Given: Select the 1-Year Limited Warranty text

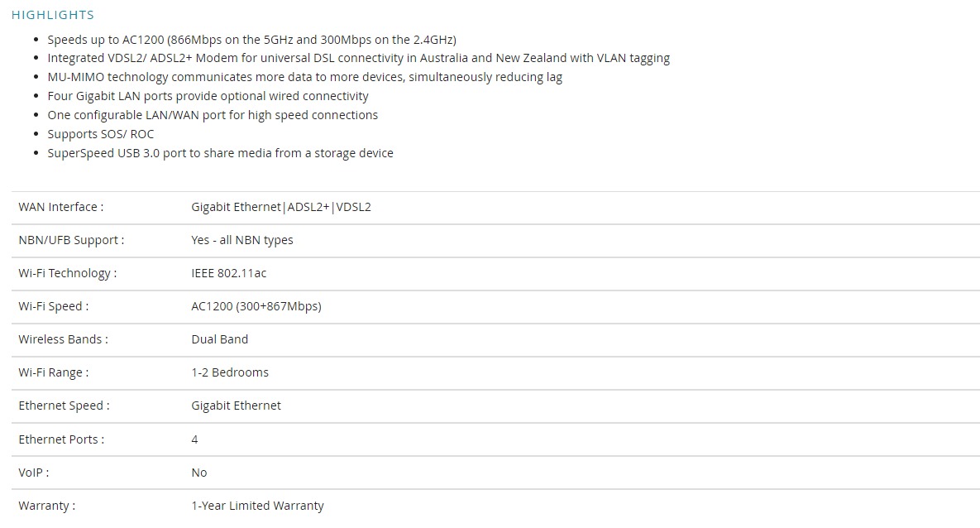Looking at the screenshot, I should (257, 506).
